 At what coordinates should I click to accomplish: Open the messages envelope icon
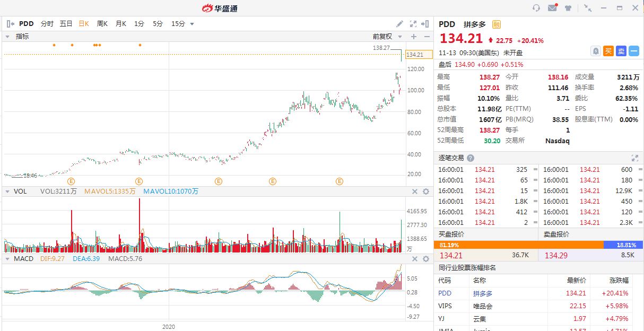point(552,8)
